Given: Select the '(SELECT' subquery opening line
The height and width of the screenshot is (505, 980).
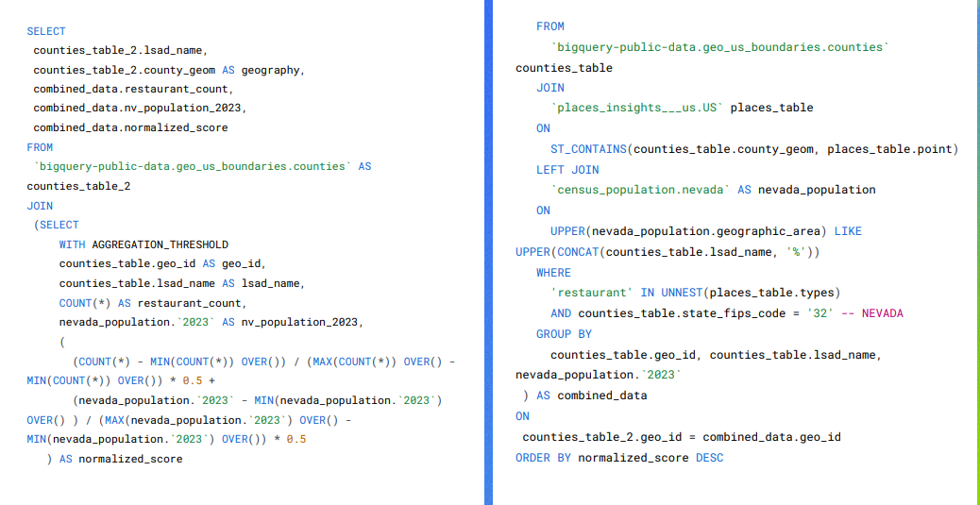Looking at the screenshot, I should (57, 225).
